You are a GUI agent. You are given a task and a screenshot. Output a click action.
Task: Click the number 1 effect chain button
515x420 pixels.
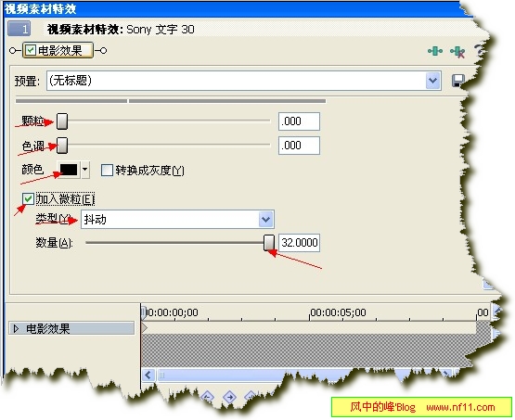pos(19,29)
